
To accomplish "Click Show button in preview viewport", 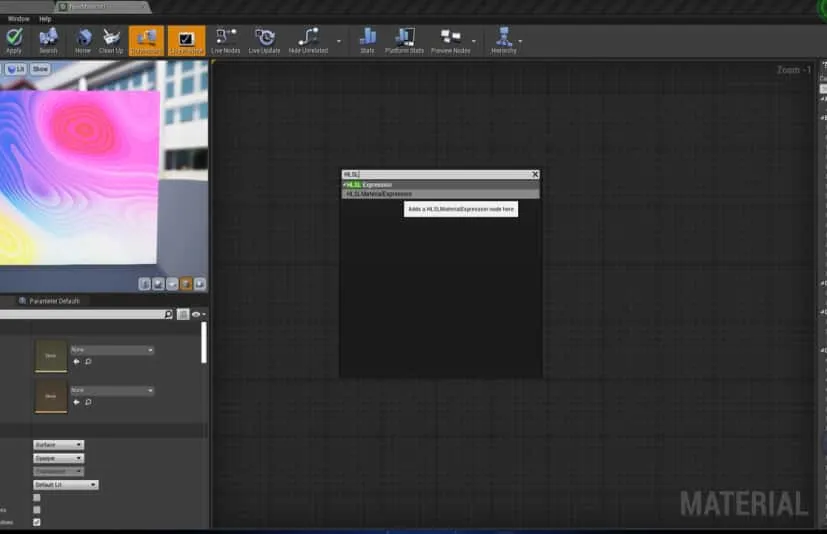I will pyautogui.click(x=40, y=69).
